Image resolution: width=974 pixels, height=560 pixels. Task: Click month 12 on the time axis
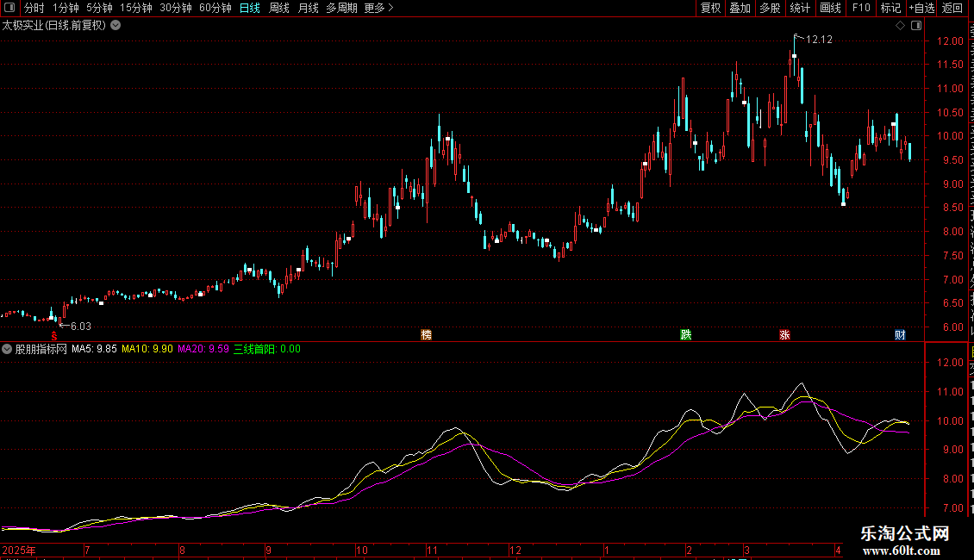point(515,550)
